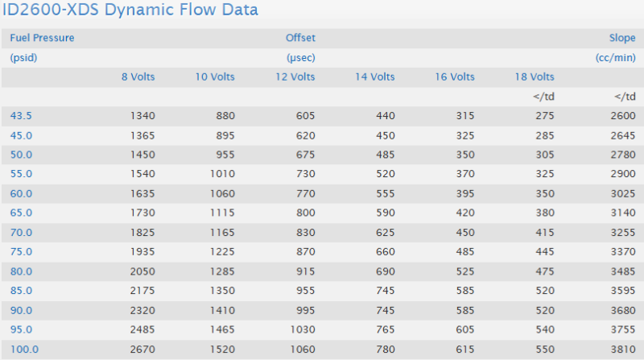Image resolution: width=644 pixels, height=360 pixels.
Task: Click the (cc/min) unit label
Action: 615,58
